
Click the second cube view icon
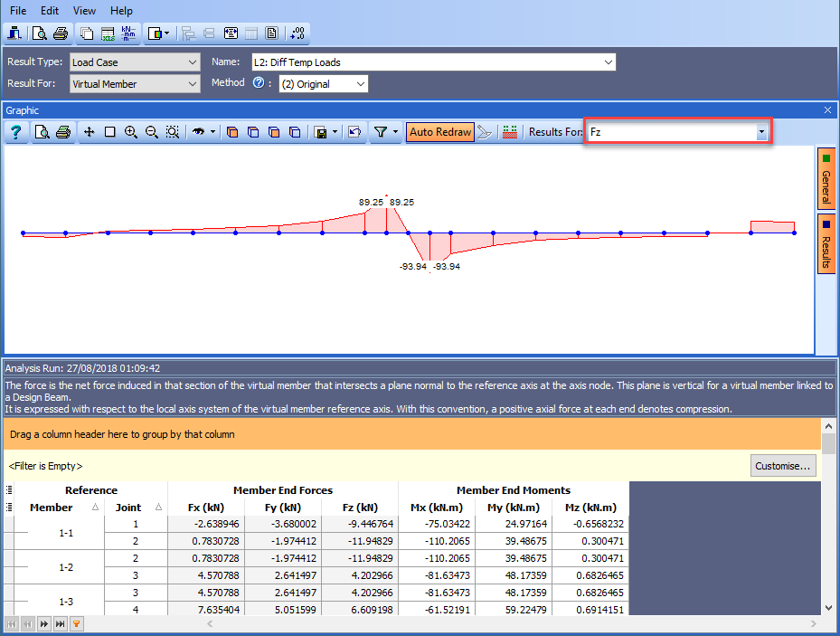tap(253, 132)
